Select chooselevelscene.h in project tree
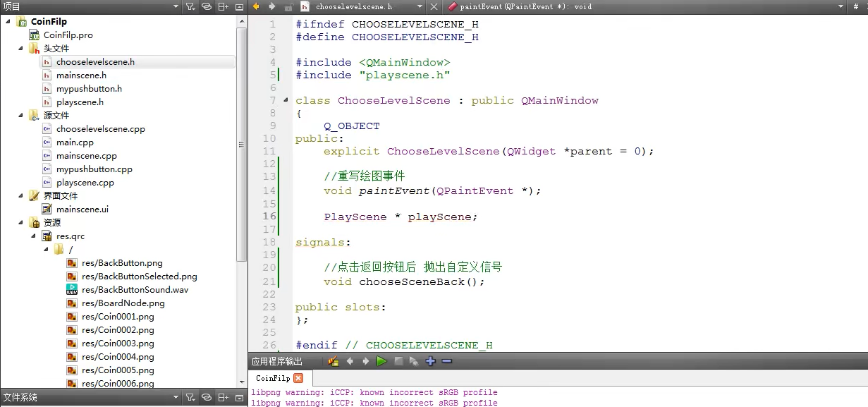The image size is (868, 407). click(x=95, y=62)
